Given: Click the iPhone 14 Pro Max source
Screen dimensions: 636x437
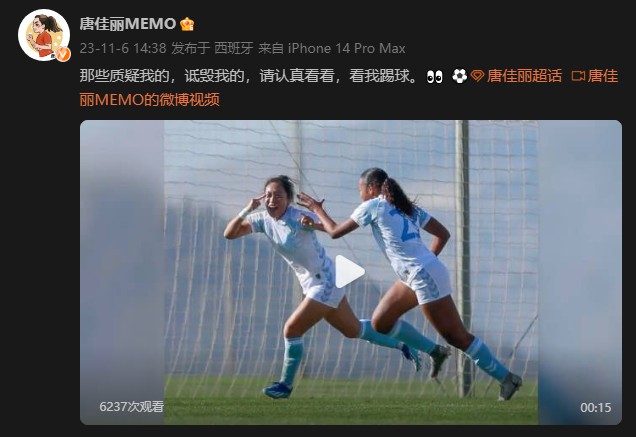Looking at the screenshot, I should click(x=346, y=48).
